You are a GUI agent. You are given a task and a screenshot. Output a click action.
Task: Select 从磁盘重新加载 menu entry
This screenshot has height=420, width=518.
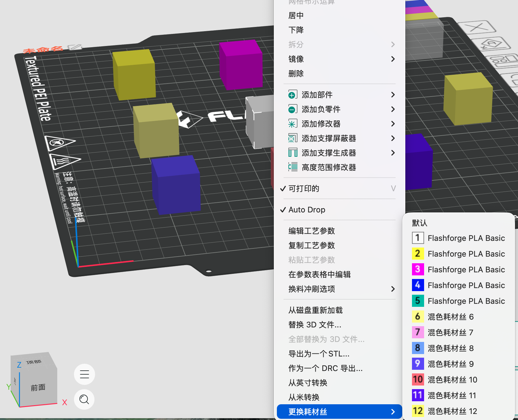339,310
